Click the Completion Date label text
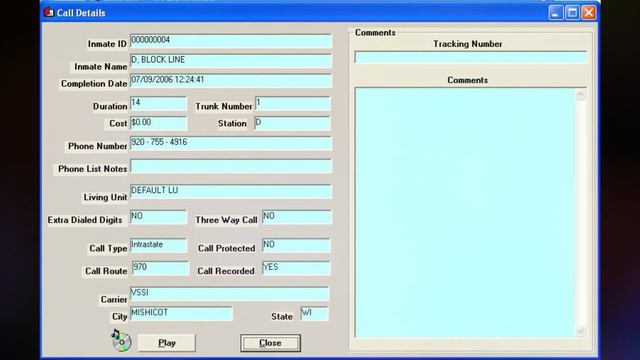The image size is (640, 360). [x=94, y=84]
